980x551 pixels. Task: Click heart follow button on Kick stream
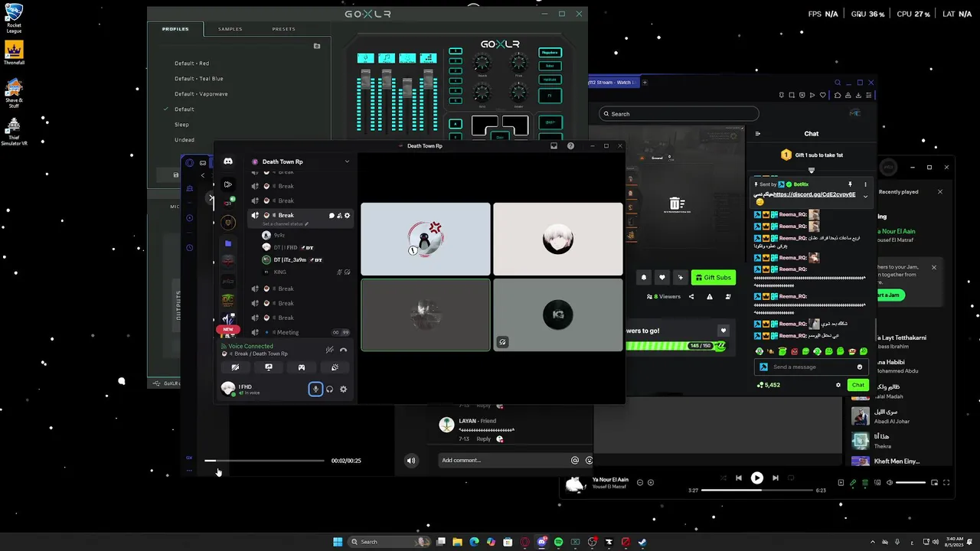[x=662, y=278]
